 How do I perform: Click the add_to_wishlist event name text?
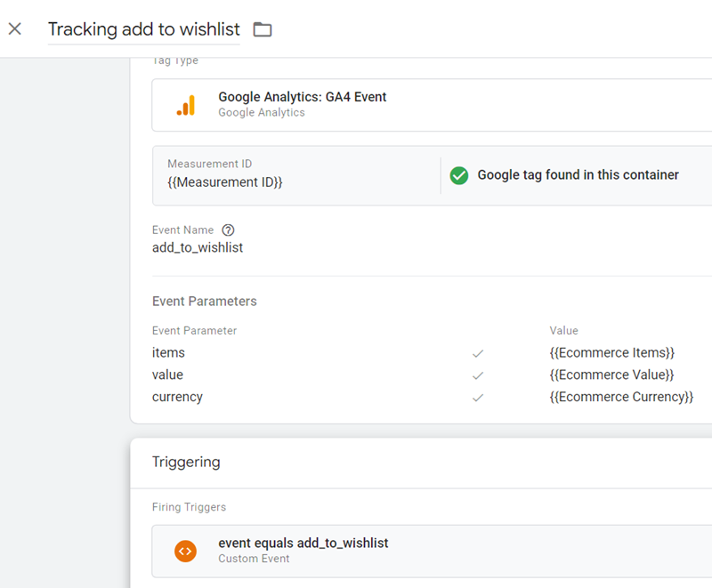pos(198,247)
